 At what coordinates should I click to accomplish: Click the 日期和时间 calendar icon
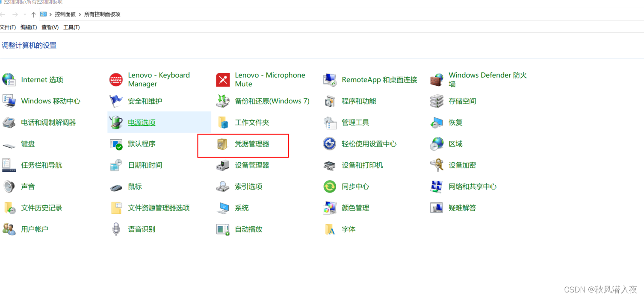[x=116, y=165]
